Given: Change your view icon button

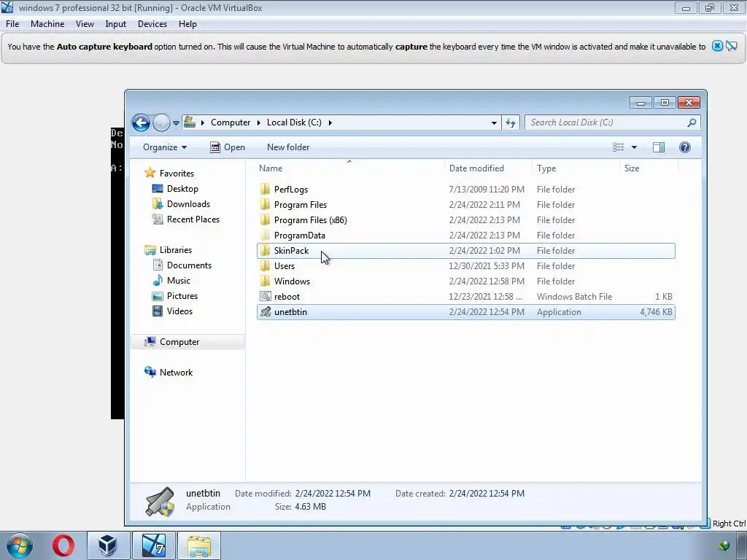Looking at the screenshot, I should pos(619,147).
